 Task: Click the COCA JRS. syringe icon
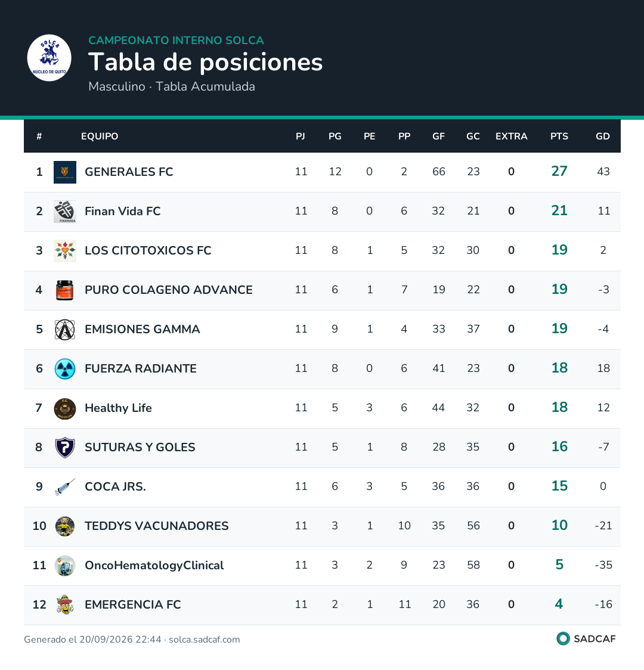(65, 486)
